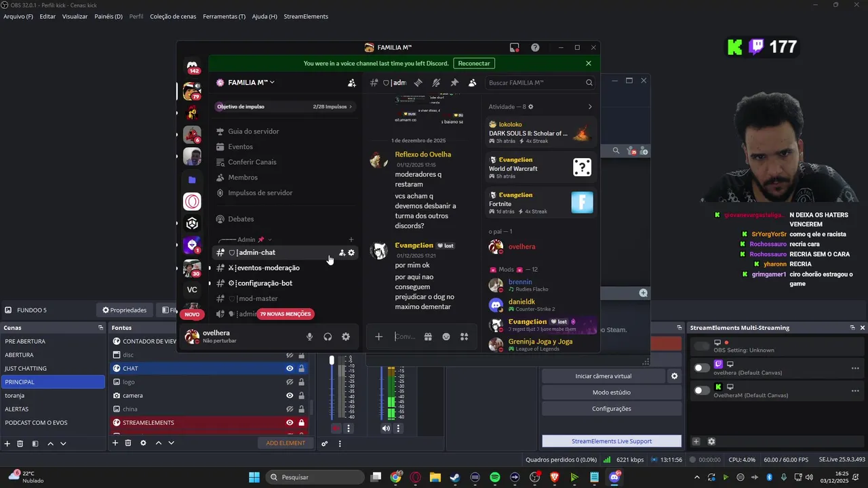Open apps icon in Discord message bar

pos(465,337)
